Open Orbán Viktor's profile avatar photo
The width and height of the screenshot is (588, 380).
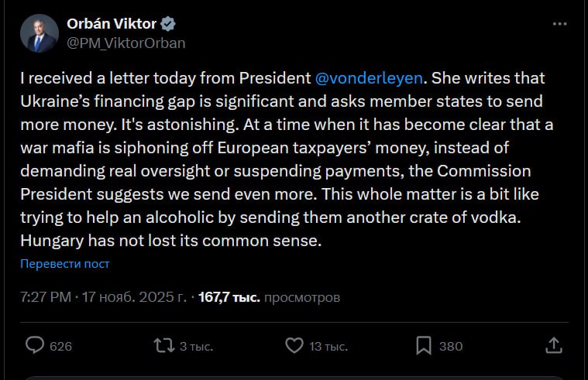pos(39,33)
